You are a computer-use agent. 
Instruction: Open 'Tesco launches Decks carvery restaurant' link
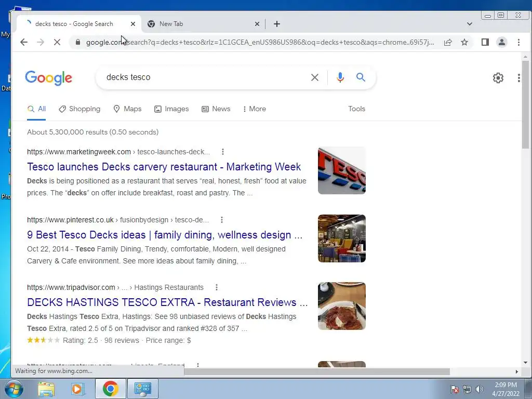(164, 167)
